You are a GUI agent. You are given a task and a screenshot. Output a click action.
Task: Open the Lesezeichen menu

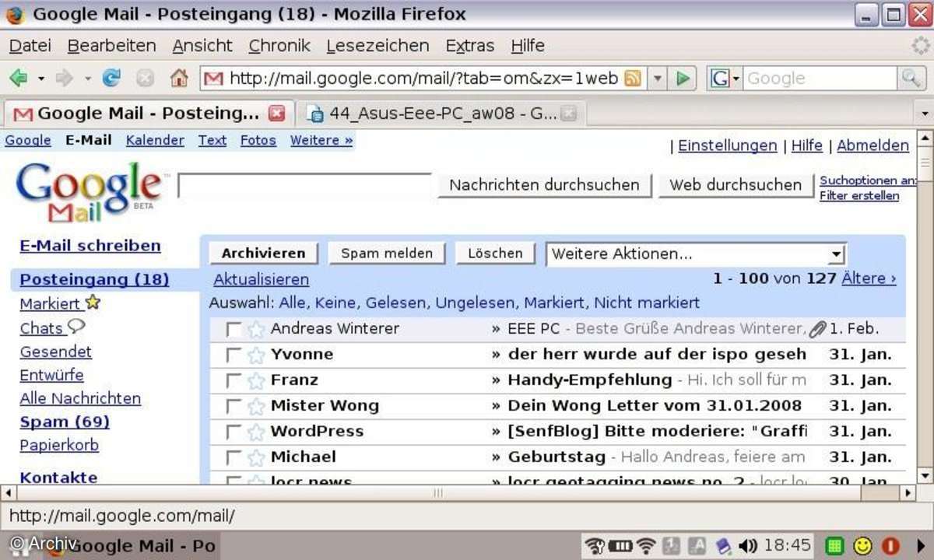[x=377, y=46]
